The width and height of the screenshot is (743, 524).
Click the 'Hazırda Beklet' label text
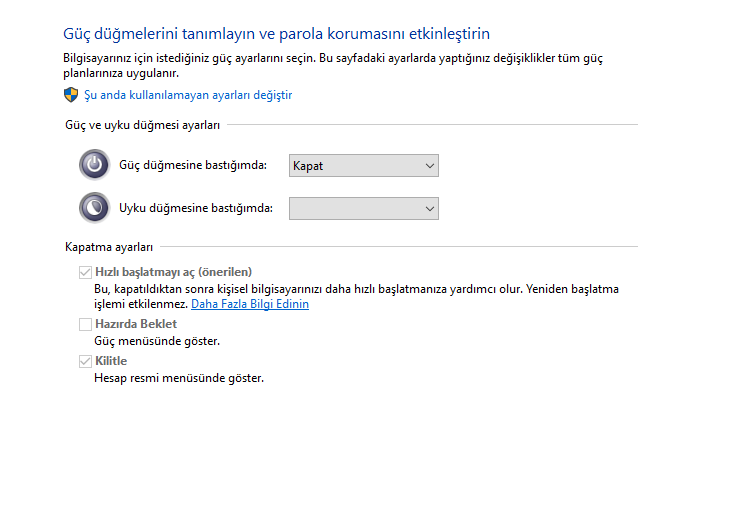pos(136,324)
